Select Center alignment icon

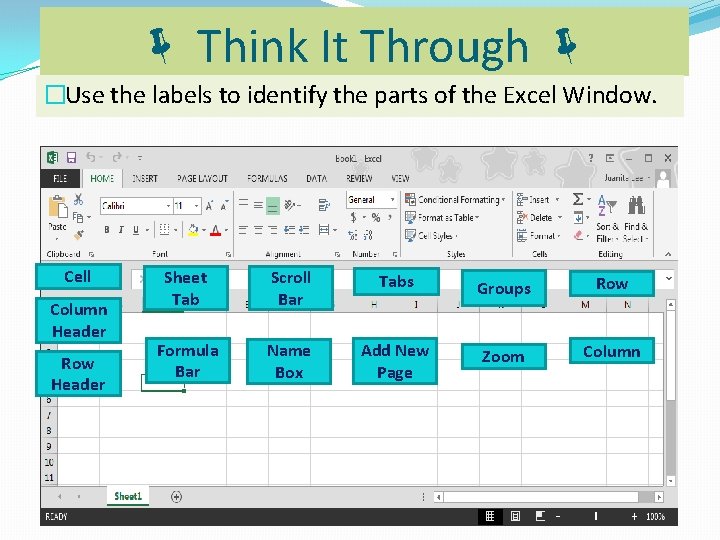(x=258, y=230)
